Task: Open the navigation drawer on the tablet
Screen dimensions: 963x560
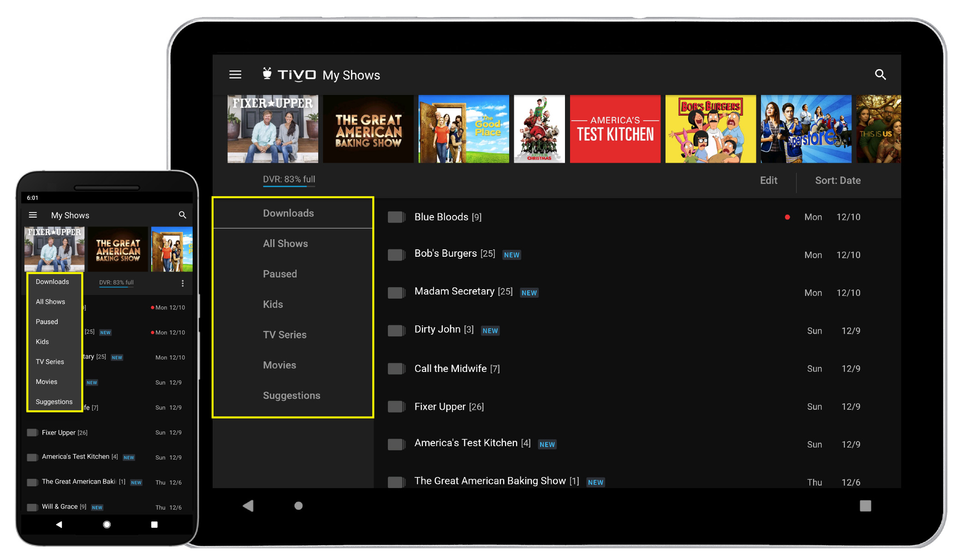Action: (x=235, y=75)
